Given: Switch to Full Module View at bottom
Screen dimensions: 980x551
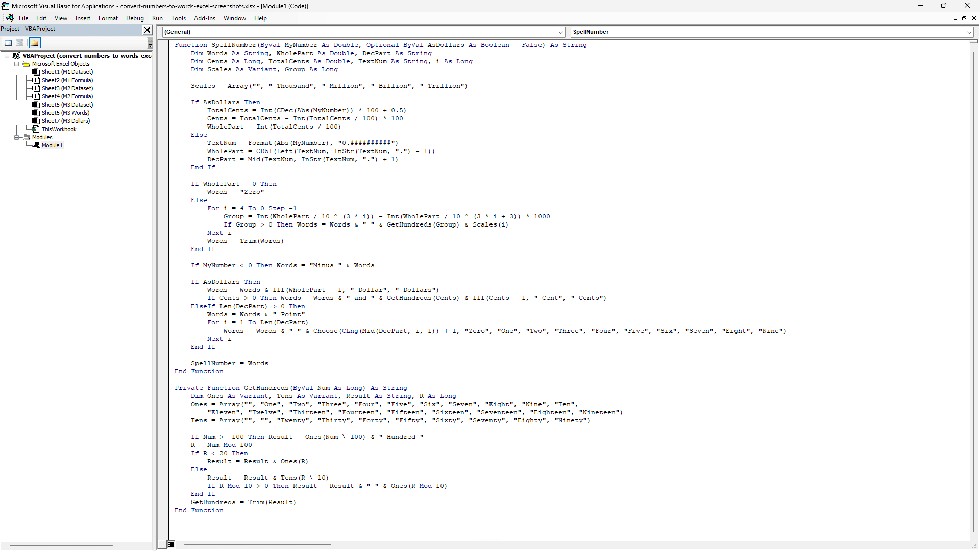Looking at the screenshot, I should 171,544.
